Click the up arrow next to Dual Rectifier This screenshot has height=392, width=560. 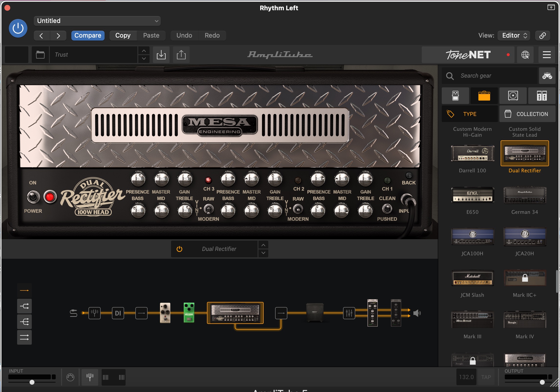263,245
